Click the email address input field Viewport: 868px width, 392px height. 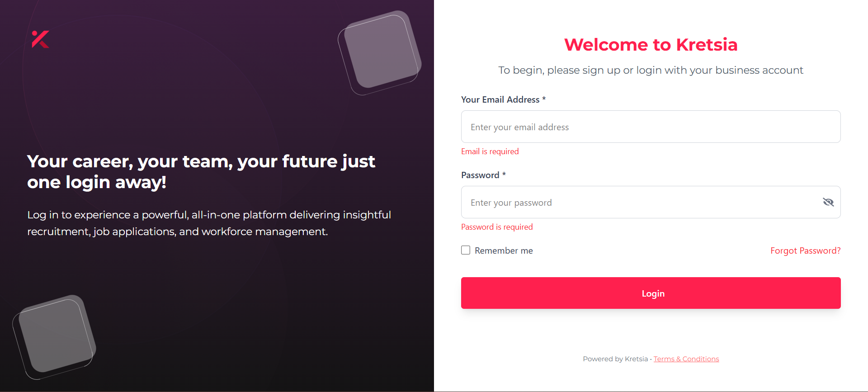tap(650, 127)
